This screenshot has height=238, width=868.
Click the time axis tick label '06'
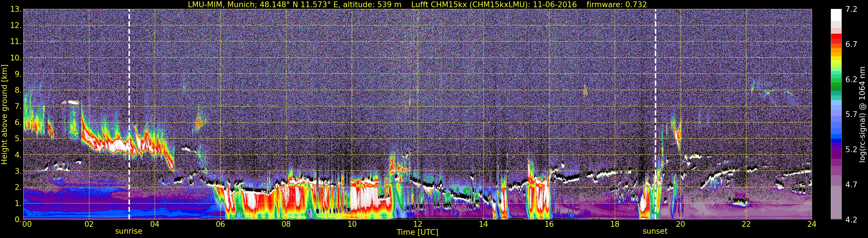click(220, 224)
